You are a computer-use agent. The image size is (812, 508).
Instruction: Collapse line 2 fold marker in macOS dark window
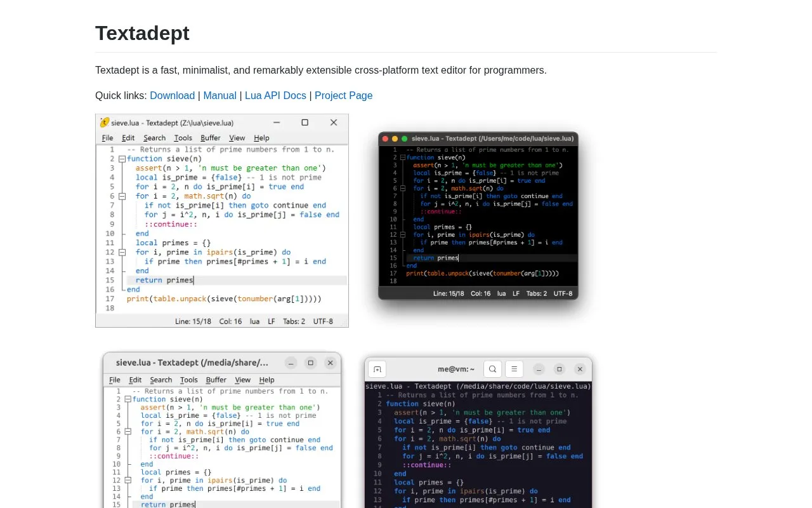point(403,157)
